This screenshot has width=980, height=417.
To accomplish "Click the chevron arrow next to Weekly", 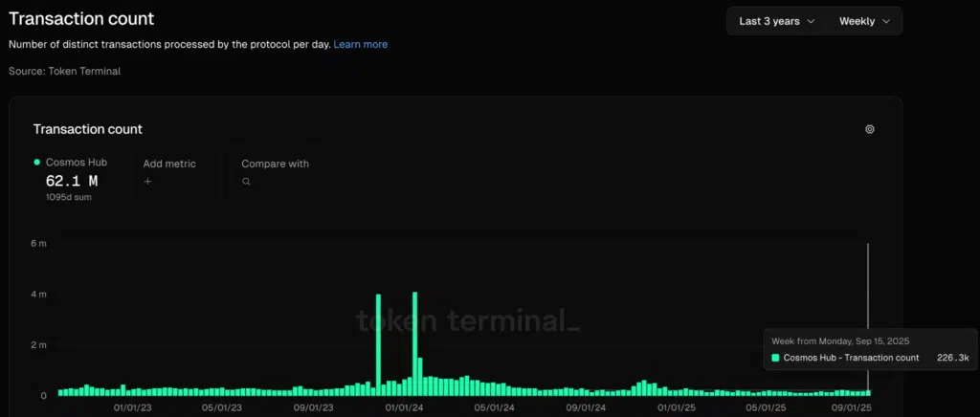I will point(885,21).
